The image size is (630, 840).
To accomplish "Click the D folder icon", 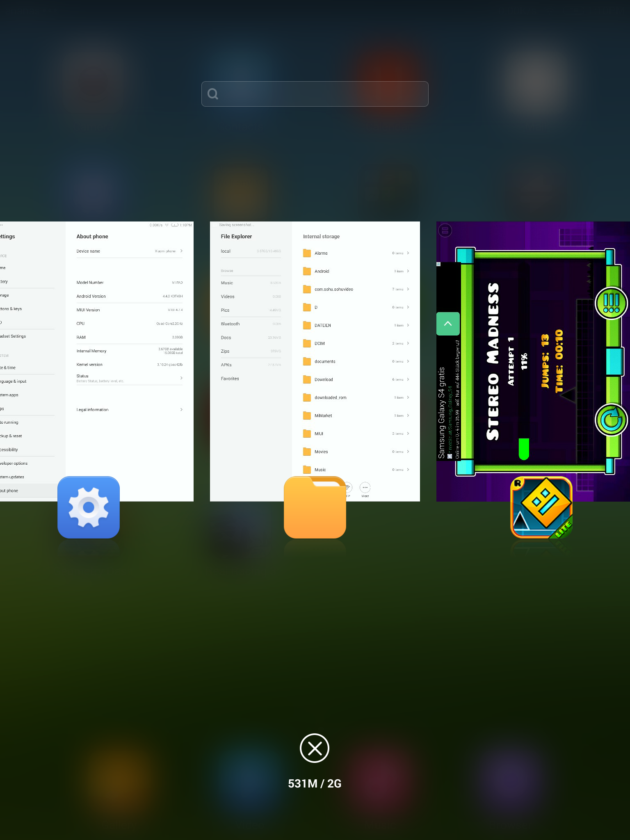I will click(x=307, y=307).
